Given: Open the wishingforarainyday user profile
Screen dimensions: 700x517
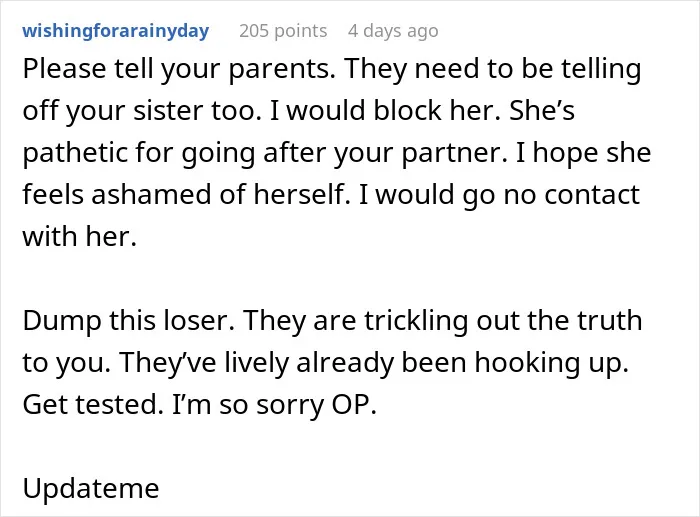Looking at the screenshot, I should [116, 31].
